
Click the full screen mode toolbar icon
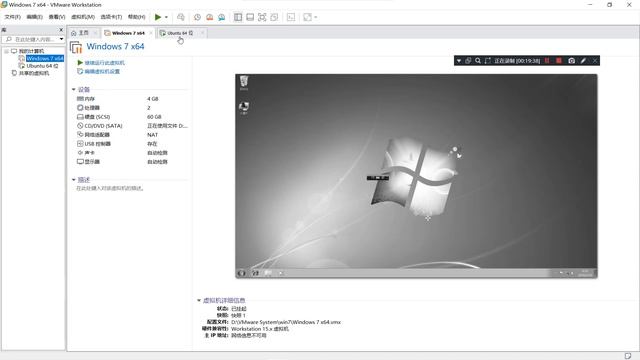tap(262, 17)
